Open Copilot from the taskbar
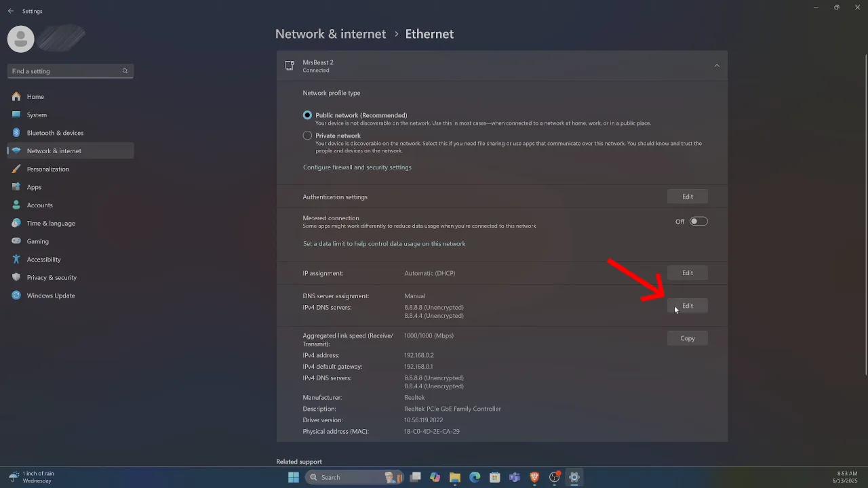This screenshot has width=868, height=488. point(435,477)
